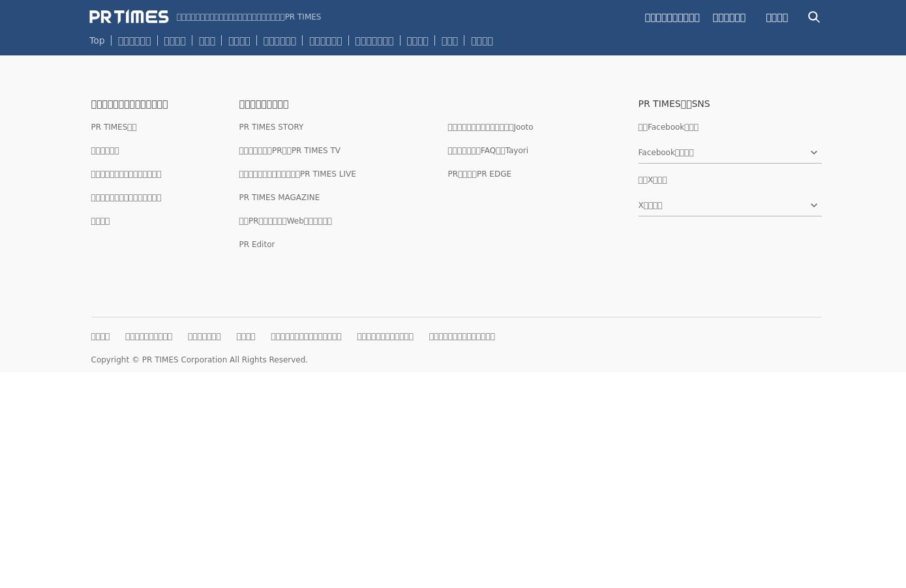The height and width of the screenshot is (588, 906).
Task: Click the PR TIMES copyright notice text
Action: pos(199,360)
